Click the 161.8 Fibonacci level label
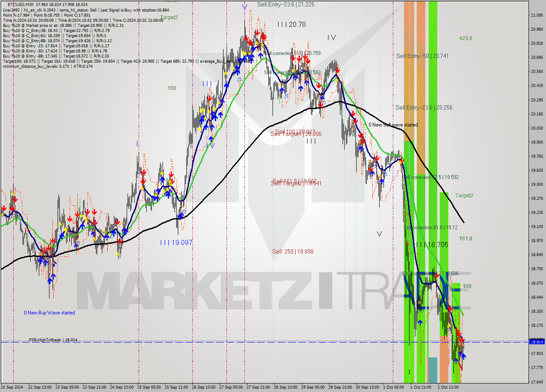Image resolution: width=546 pixels, height=392 pixels. click(465, 239)
